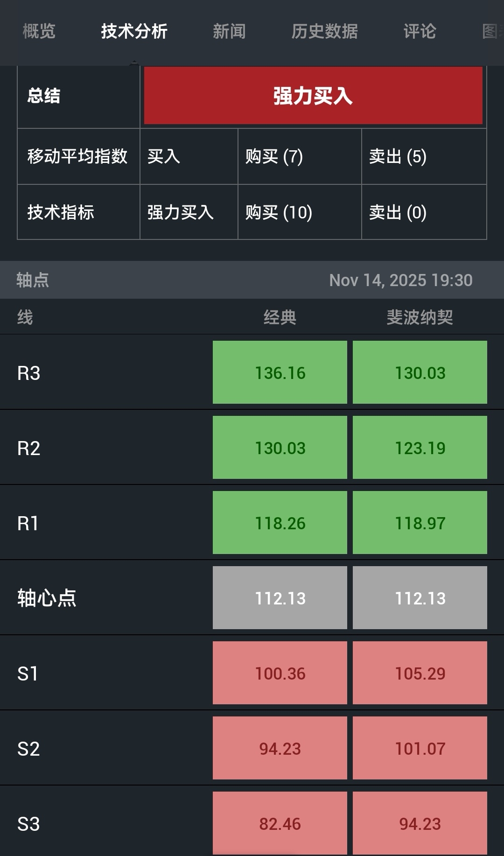Image resolution: width=504 pixels, height=856 pixels.
Task: Select the 技术分析 tab
Action: click(134, 31)
